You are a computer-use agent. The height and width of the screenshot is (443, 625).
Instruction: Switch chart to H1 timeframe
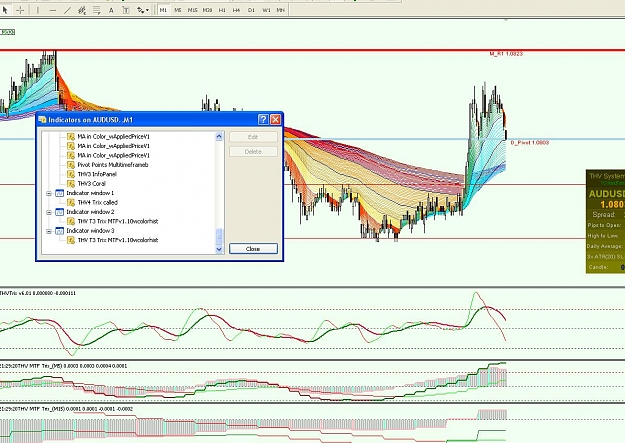tap(222, 10)
